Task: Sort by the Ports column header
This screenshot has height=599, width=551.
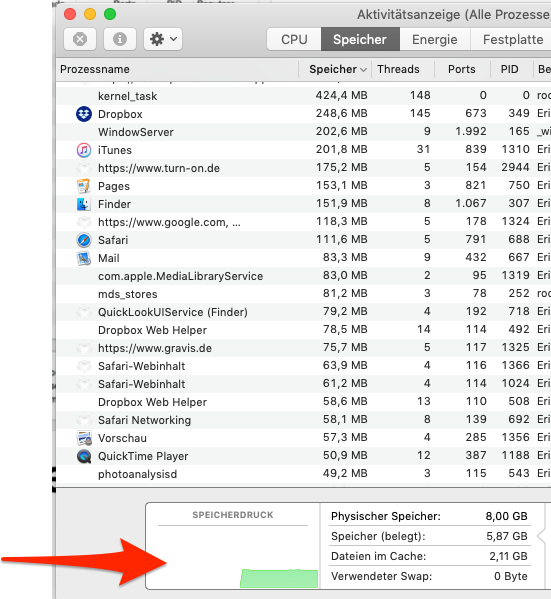Action: click(x=462, y=69)
